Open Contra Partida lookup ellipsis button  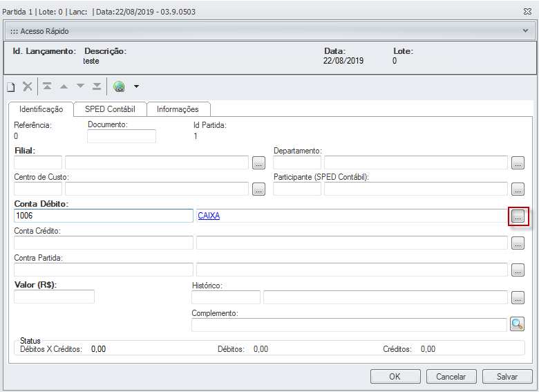518,270
